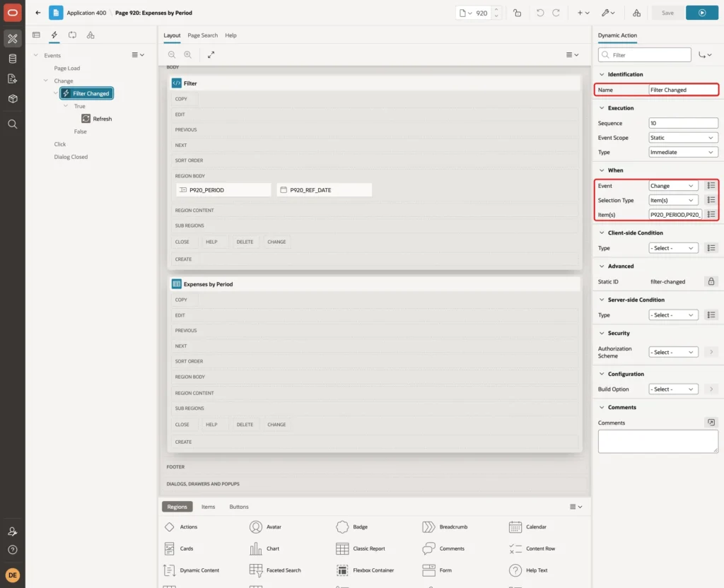Open the Event list of values icon
724x588 pixels.
pyautogui.click(x=711, y=186)
